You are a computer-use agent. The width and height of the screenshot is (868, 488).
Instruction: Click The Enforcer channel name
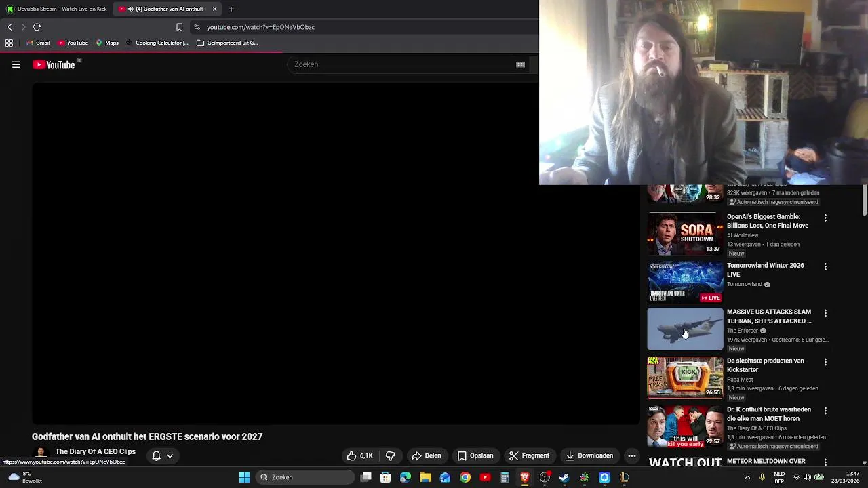[x=743, y=331]
